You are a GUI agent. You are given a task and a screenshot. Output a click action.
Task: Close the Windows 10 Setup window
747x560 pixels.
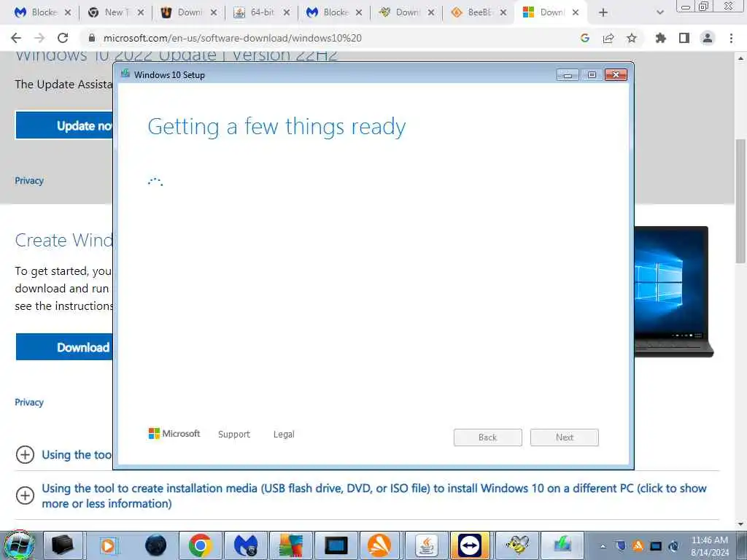pos(616,75)
